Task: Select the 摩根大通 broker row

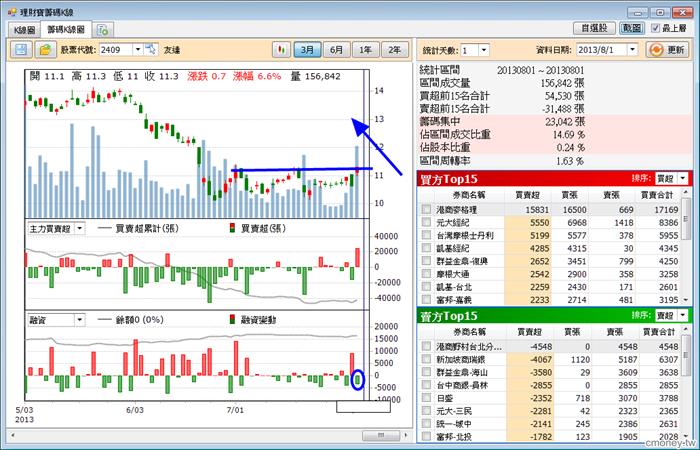Action: pyautogui.click(x=549, y=274)
